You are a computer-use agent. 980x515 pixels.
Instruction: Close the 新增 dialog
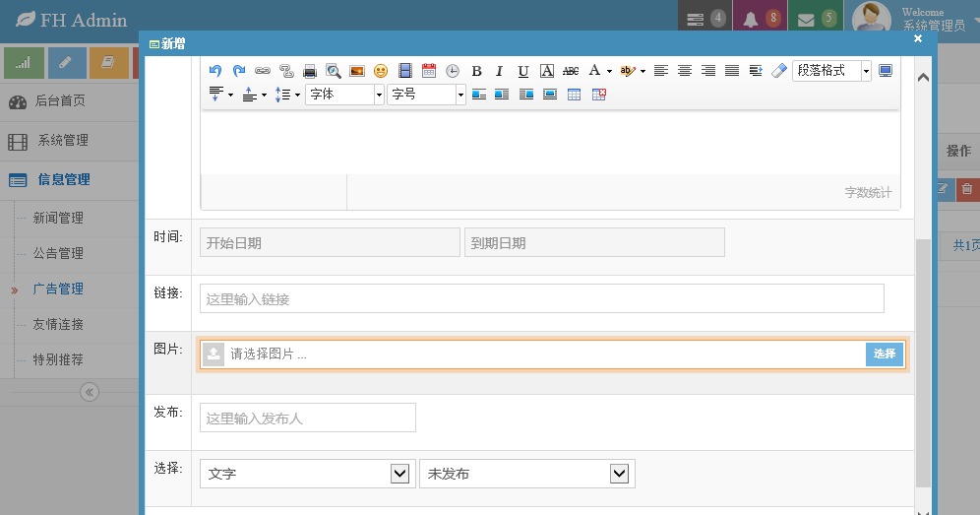coord(917,38)
